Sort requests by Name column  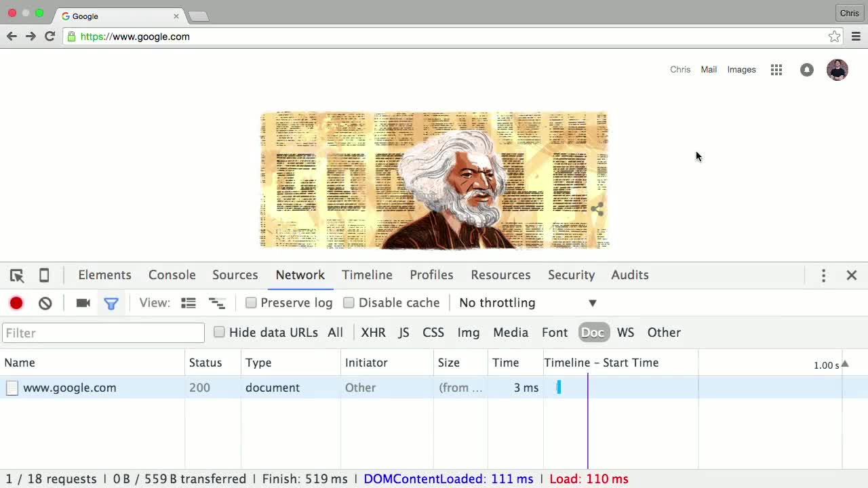pyautogui.click(x=92, y=363)
